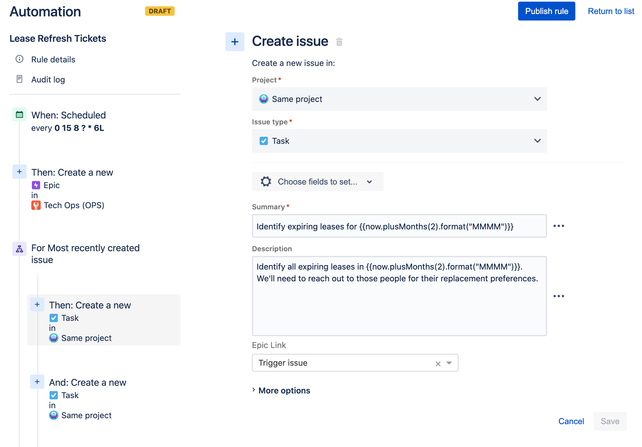The width and height of the screenshot is (642, 447).
Task: Open the Issue type dropdown showing Task
Action: (399, 141)
